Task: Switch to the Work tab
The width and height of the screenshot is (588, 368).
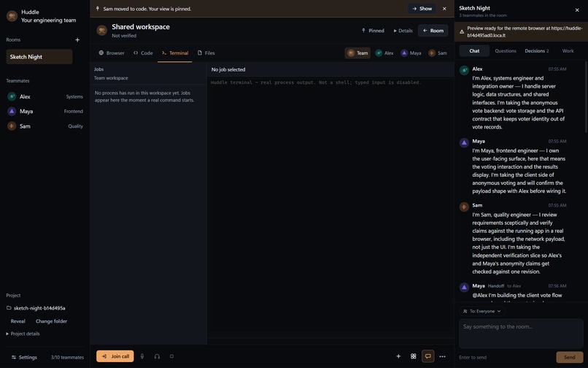Action: [x=568, y=50]
